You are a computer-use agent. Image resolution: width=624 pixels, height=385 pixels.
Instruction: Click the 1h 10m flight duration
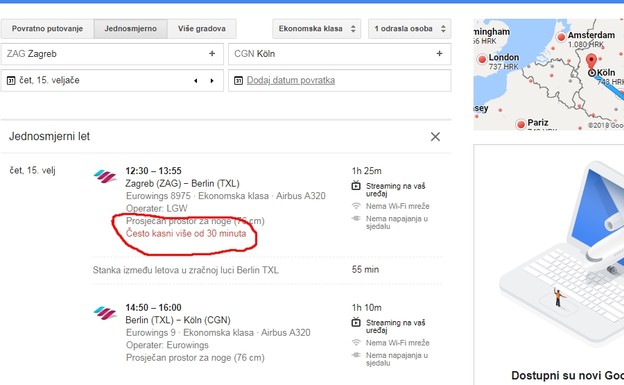tap(367, 308)
